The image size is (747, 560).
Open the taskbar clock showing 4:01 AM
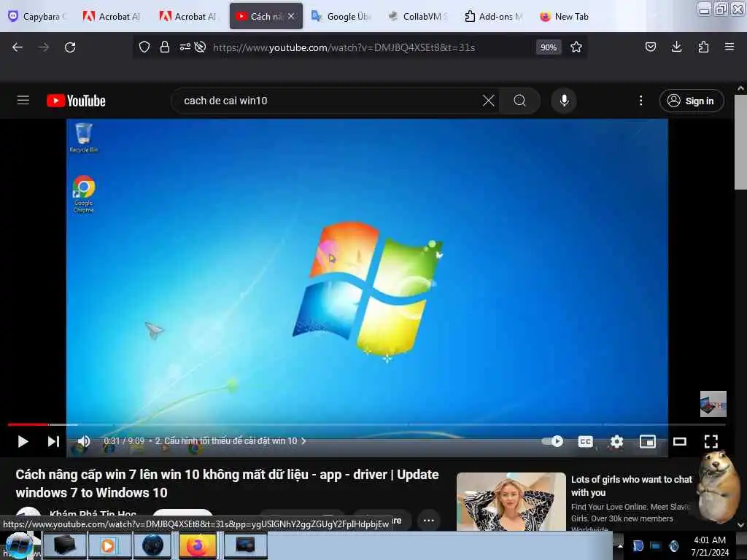[710, 546]
